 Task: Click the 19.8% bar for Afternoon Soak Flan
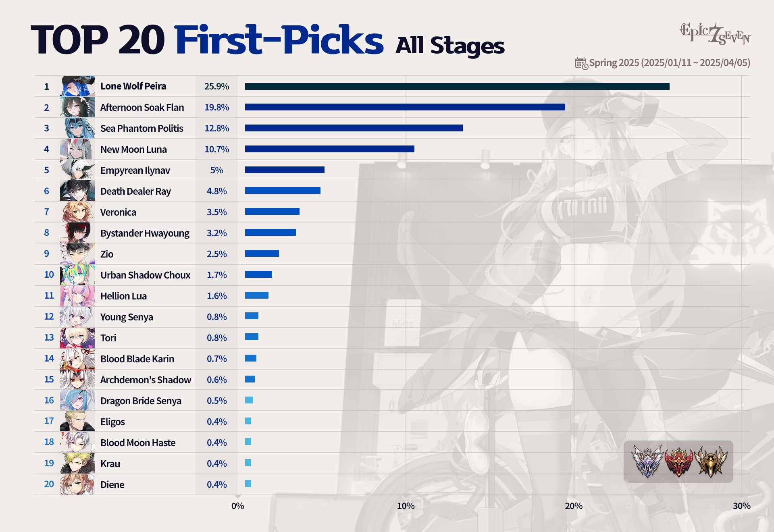tap(405, 107)
